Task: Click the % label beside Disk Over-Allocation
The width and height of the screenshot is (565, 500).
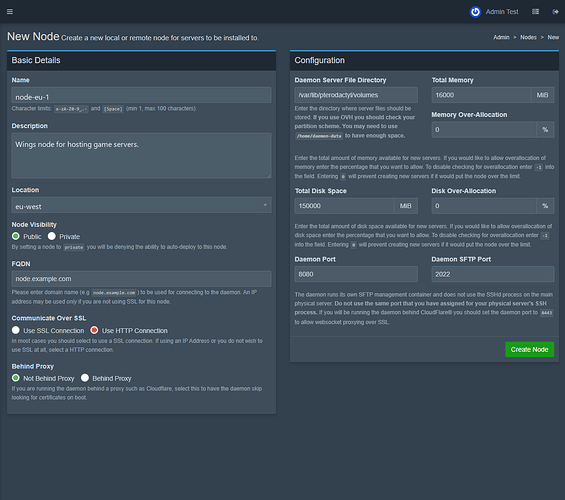Action: [545, 206]
